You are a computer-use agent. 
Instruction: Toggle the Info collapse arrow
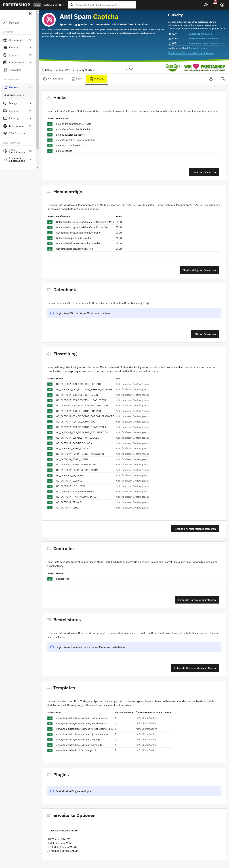130,69
